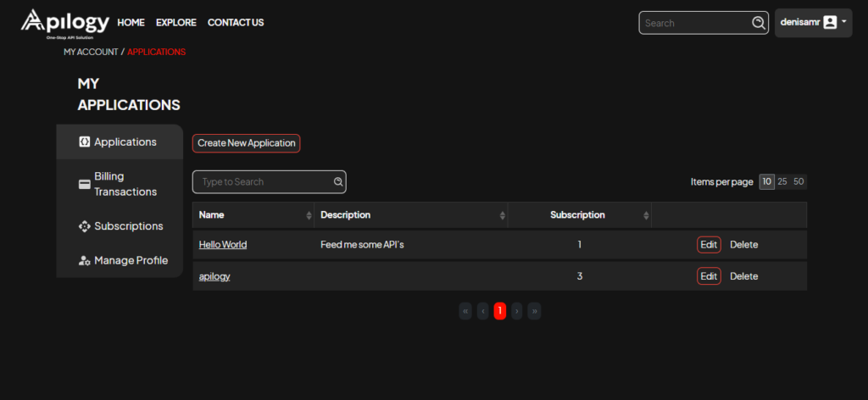The width and height of the screenshot is (868, 400).
Task: Click the Manage Profile sidebar icon
Action: (84, 260)
